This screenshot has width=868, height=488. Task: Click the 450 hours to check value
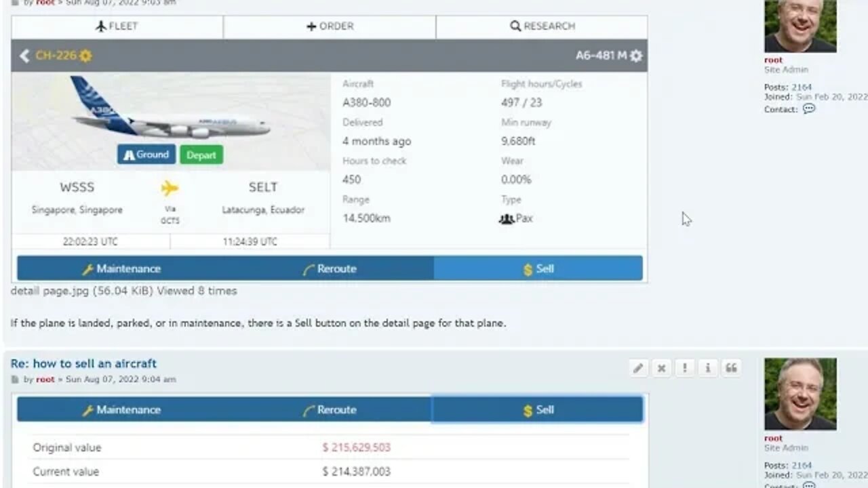tap(351, 180)
